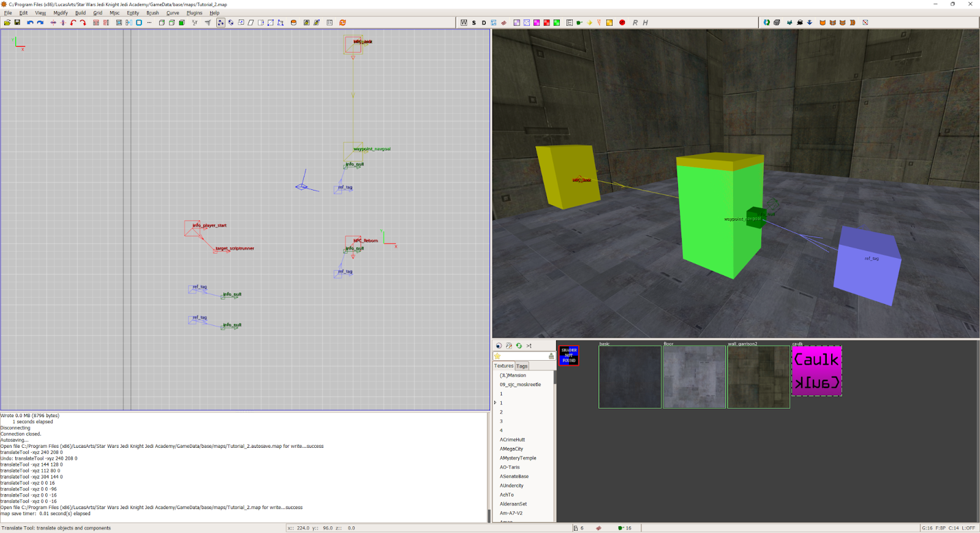Click the red round stop icon
The height and width of the screenshot is (533, 980).
point(622,23)
